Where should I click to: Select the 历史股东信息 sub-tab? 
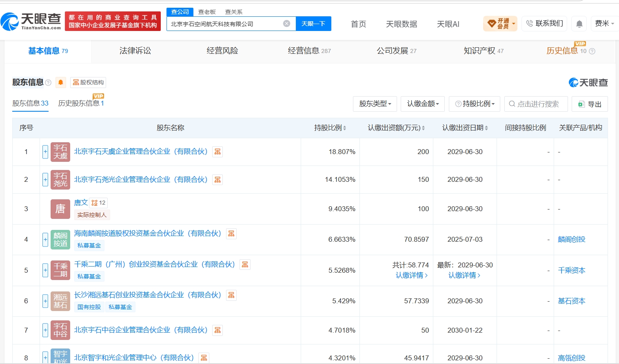pyautogui.click(x=81, y=104)
